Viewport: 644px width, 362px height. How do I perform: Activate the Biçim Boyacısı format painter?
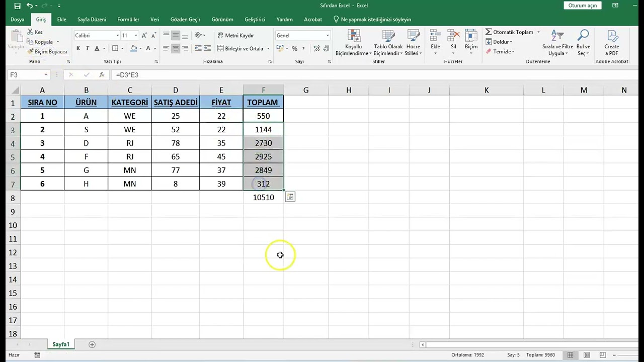pos(47,51)
